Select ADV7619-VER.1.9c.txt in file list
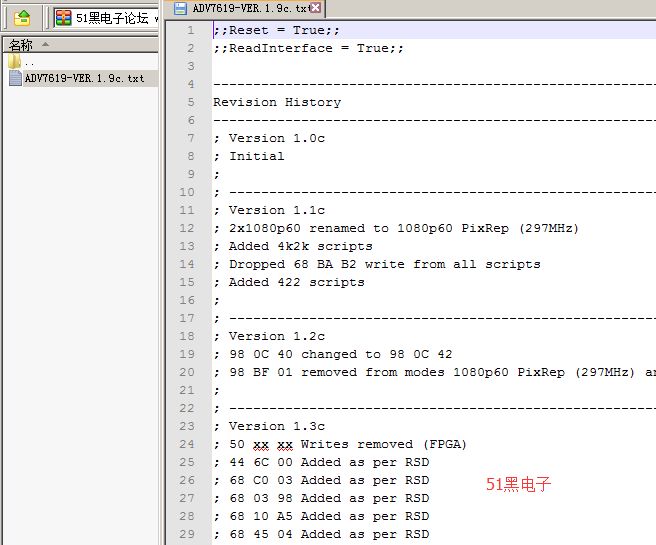The height and width of the screenshot is (545, 656). (x=84, y=78)
